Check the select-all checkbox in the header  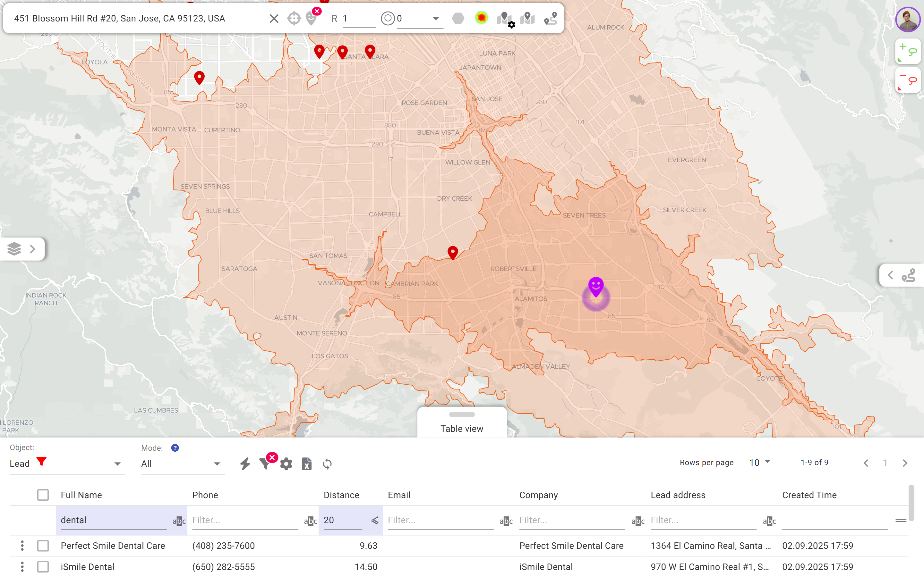tap(43, 495)
